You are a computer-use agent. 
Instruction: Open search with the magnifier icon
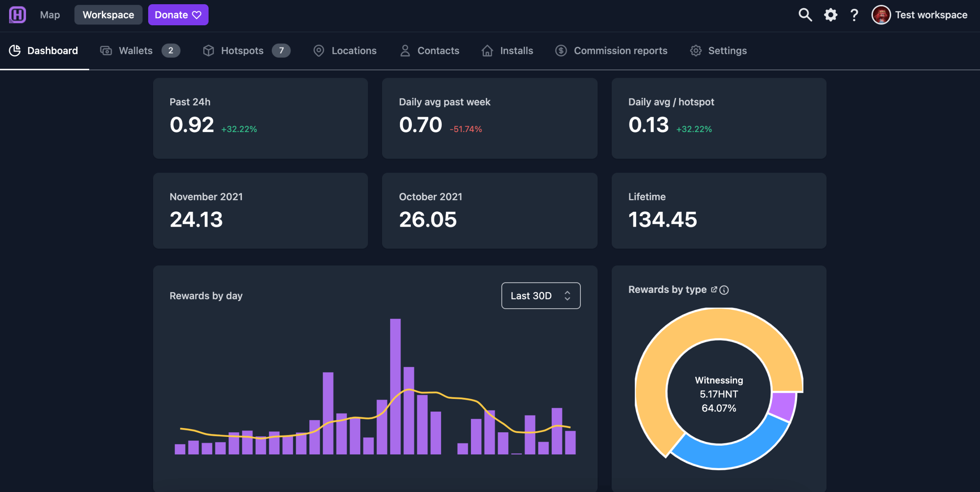point(805,15)
